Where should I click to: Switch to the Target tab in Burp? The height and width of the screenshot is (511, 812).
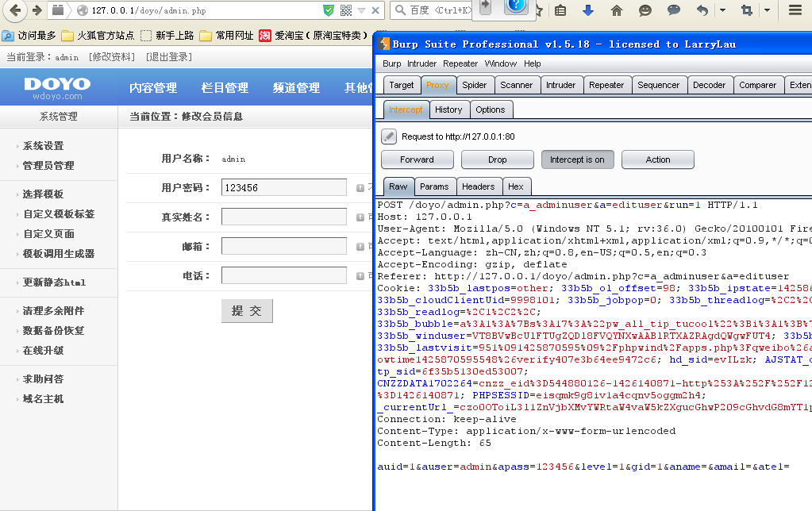[x=402, y=85]
